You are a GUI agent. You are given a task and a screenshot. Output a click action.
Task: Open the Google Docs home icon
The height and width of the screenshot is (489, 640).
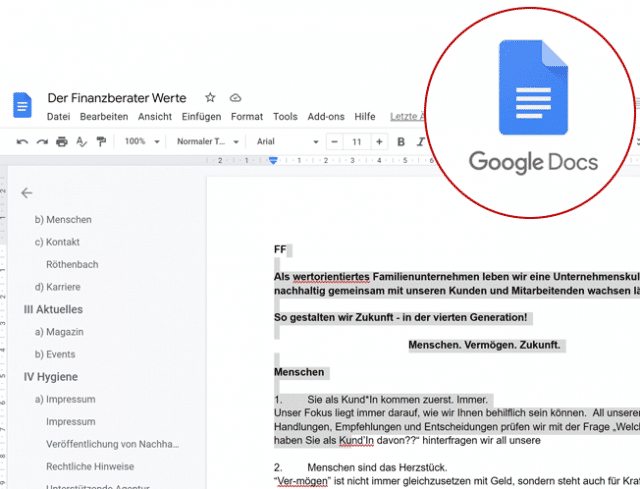pyautogui.click(x=22, y=105)
